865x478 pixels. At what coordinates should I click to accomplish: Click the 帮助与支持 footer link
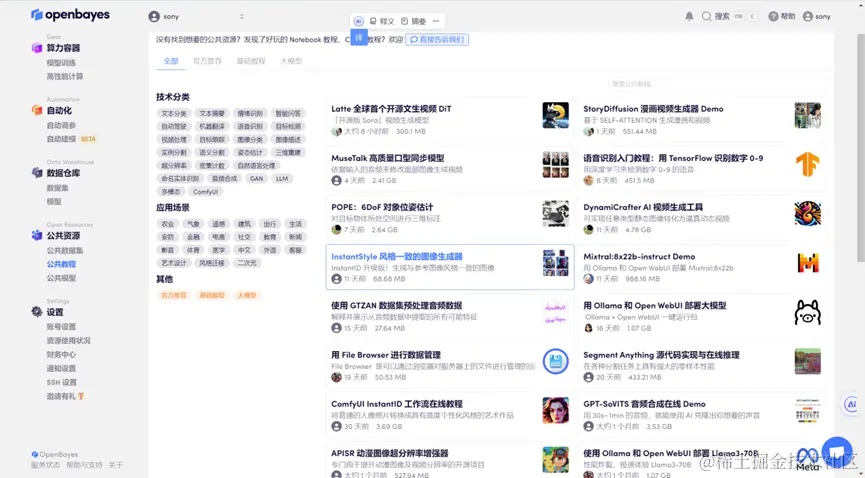pos(84,465)
